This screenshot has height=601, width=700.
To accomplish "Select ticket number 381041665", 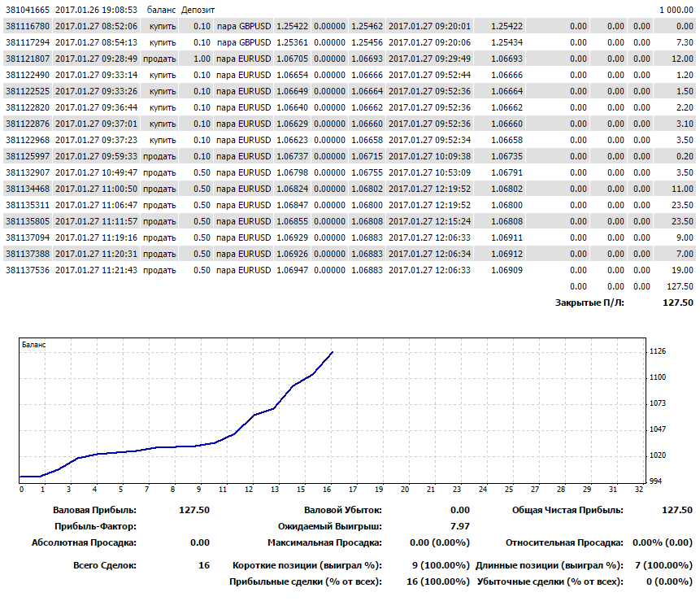I will (x=27, y=10).
